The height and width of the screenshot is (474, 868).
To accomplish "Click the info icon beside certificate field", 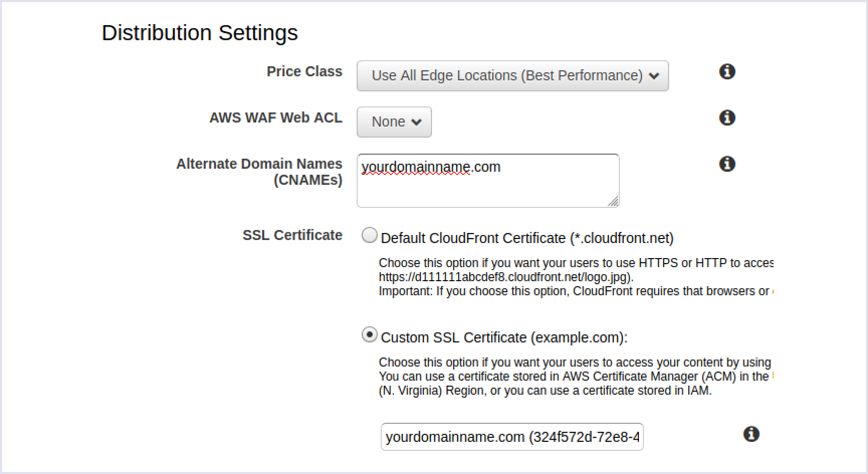I will pyautogui.click(x=751, y=434).
